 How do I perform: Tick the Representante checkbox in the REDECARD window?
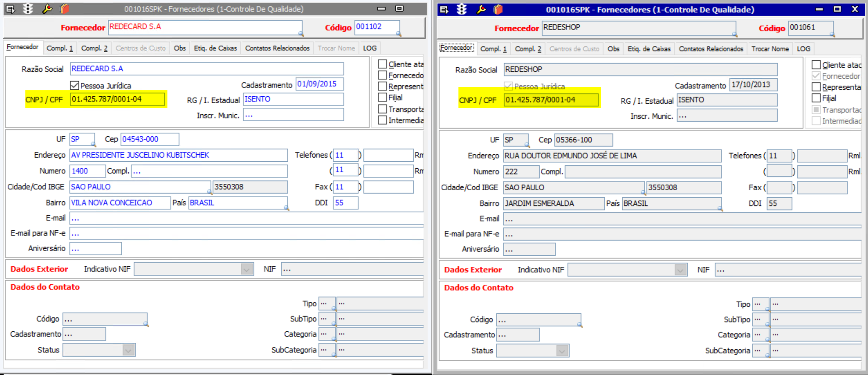382,86
